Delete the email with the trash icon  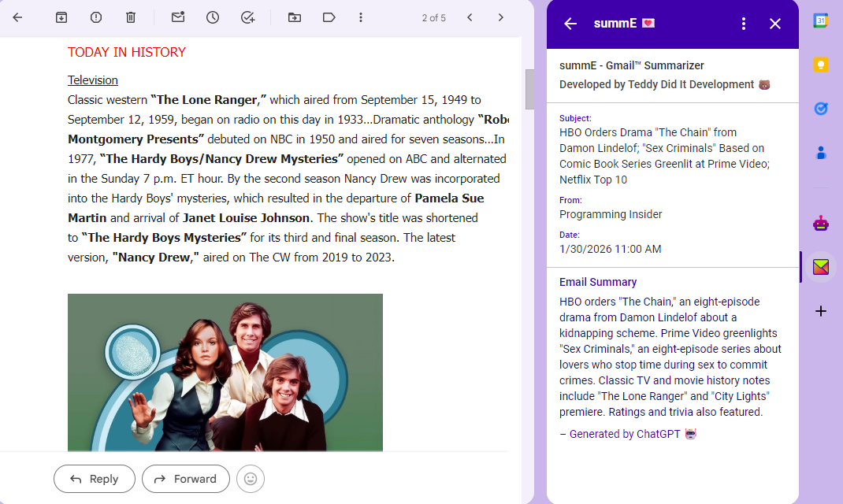click(131, 17)
